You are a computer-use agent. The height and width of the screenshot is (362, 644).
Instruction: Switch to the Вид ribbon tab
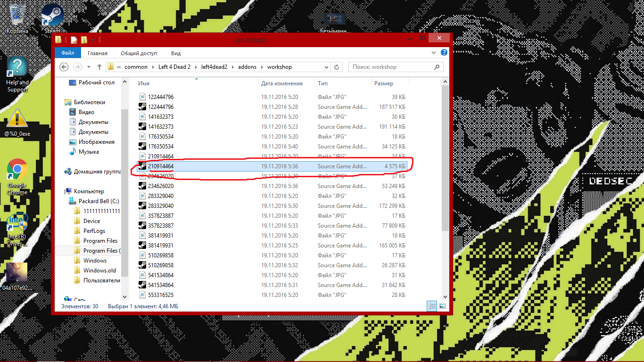176,53
